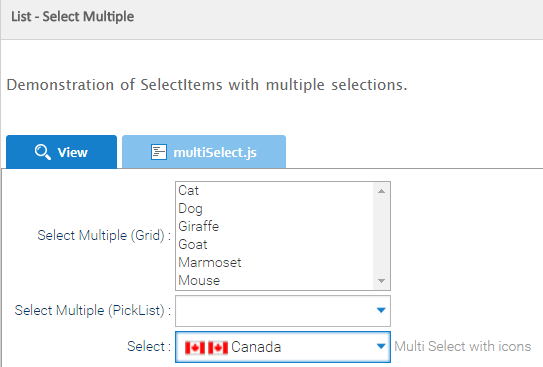Image resolution: width=543 pixels, height=367 pixels.
Task: Choose Mouse in the animal list
Action: tap(275, 280)
